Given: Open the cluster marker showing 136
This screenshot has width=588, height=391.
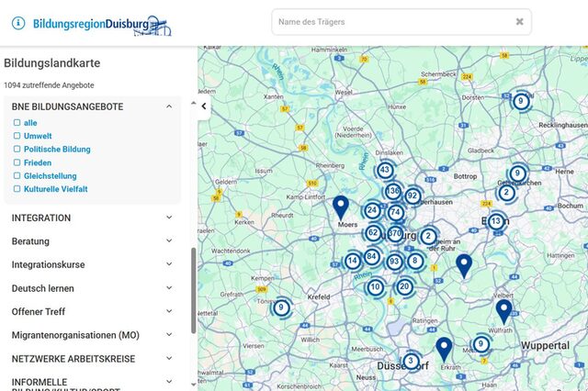Looking at the screenshot, I should [x=392, y=191].
